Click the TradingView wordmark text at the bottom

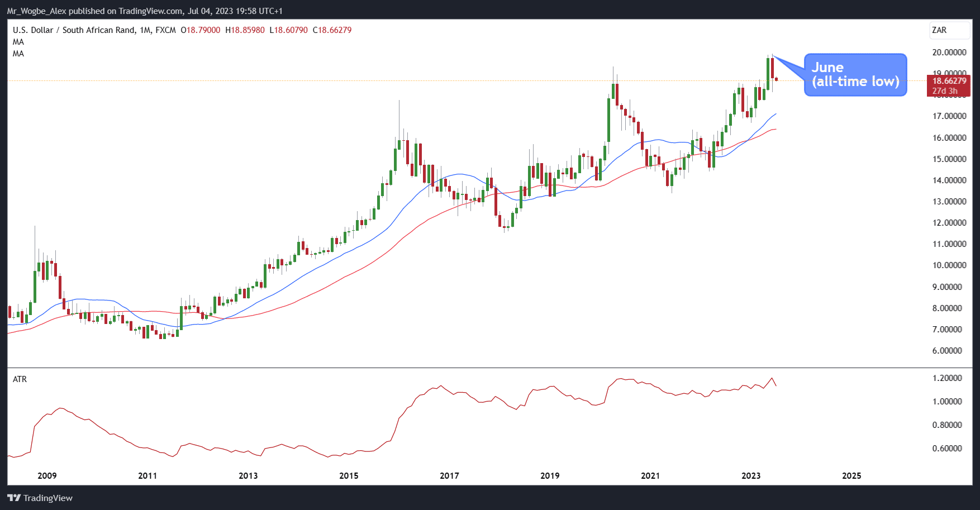pos(48,498)
